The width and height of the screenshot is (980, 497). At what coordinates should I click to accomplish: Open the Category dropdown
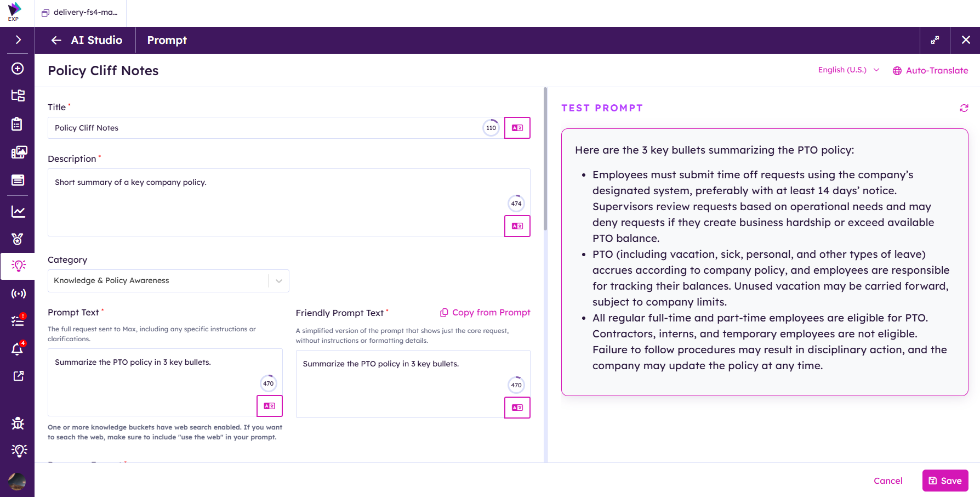[168, 281]
